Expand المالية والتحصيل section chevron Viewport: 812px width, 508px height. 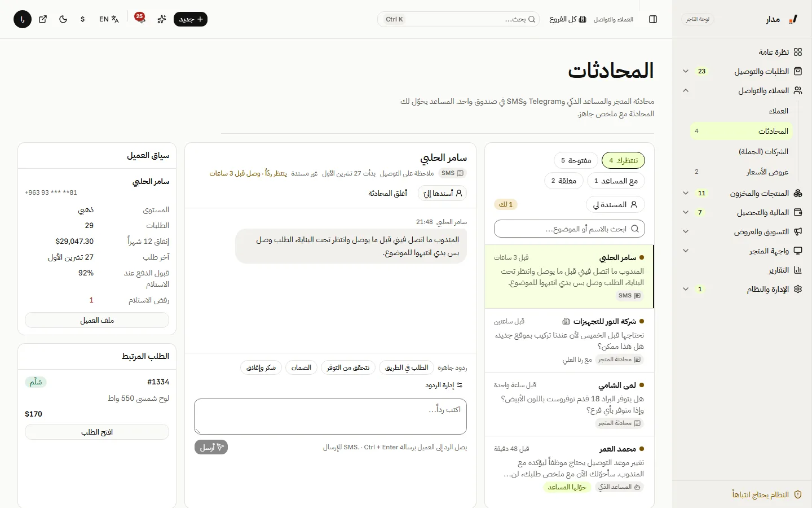686,212
